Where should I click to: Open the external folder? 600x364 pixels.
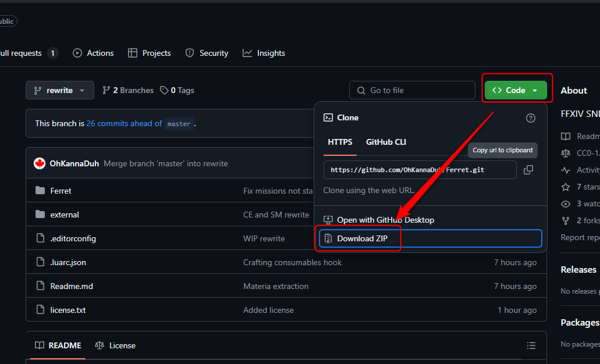64,215
